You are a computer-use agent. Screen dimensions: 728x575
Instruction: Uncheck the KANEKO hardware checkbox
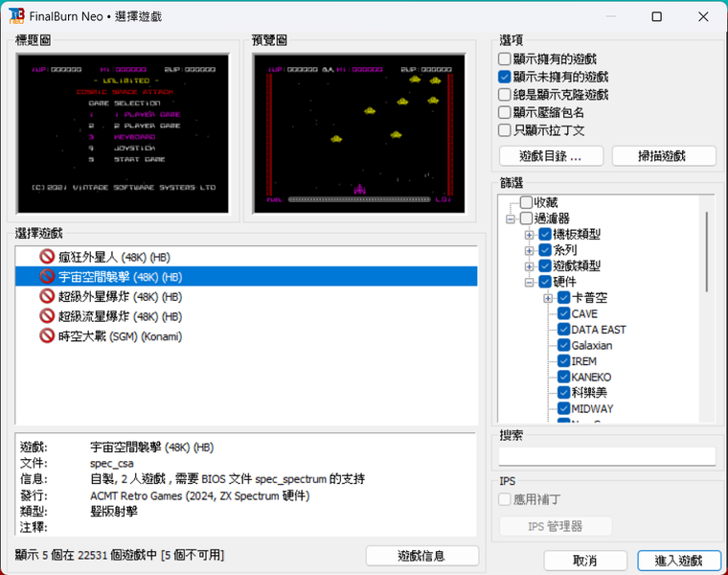pyautogui.click(x=563, y=377)
